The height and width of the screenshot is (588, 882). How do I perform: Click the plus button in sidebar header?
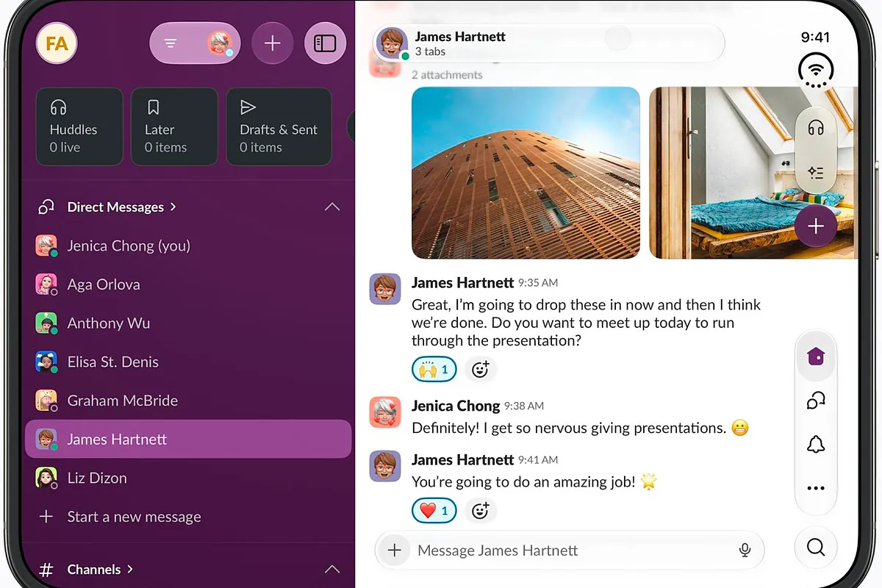(x=273, y=43)
